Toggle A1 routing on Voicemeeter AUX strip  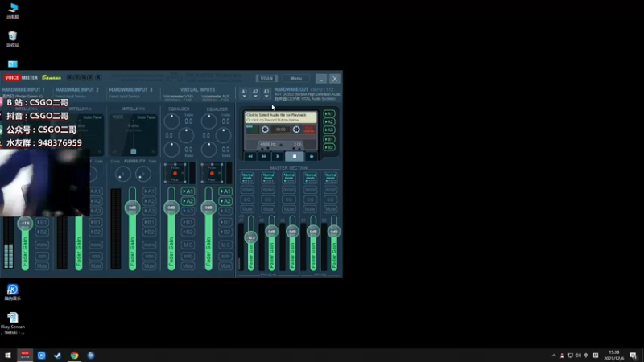(x=225, y=191)
